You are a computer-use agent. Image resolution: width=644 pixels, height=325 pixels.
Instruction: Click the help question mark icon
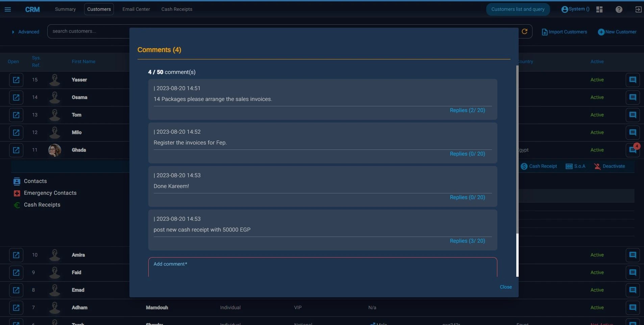point(619,9)
